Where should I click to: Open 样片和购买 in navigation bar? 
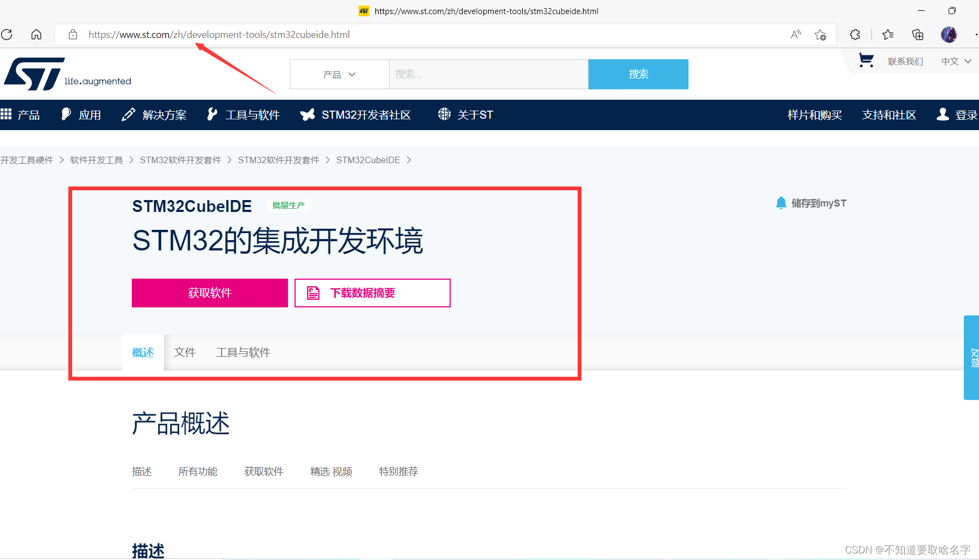[x=815, y=115]
